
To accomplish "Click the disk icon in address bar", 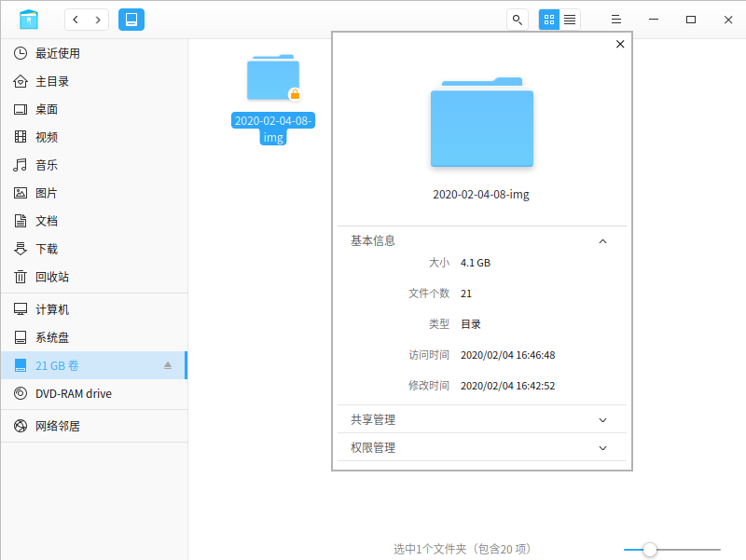I will pyautogui.click(x=131, y=20).
